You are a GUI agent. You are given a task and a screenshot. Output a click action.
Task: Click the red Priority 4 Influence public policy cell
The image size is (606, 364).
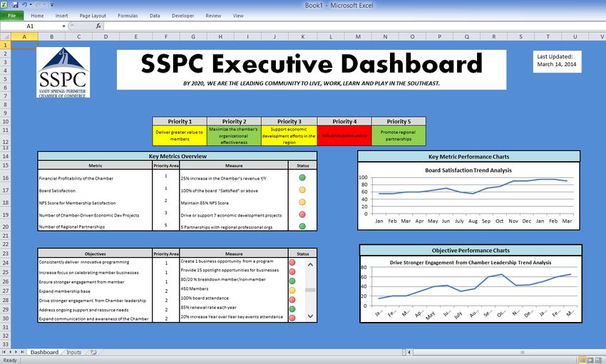(344, 135)
